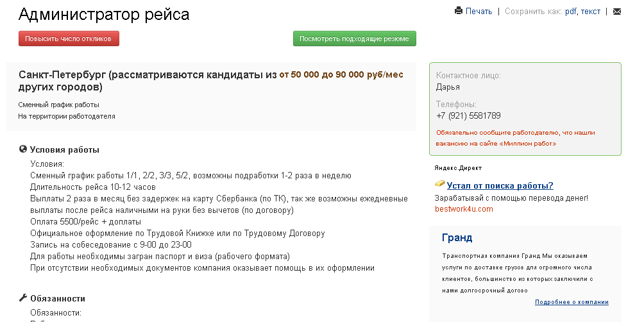Open the Гранд company title
Screen dimensions: 644x322
coord(457,237)
